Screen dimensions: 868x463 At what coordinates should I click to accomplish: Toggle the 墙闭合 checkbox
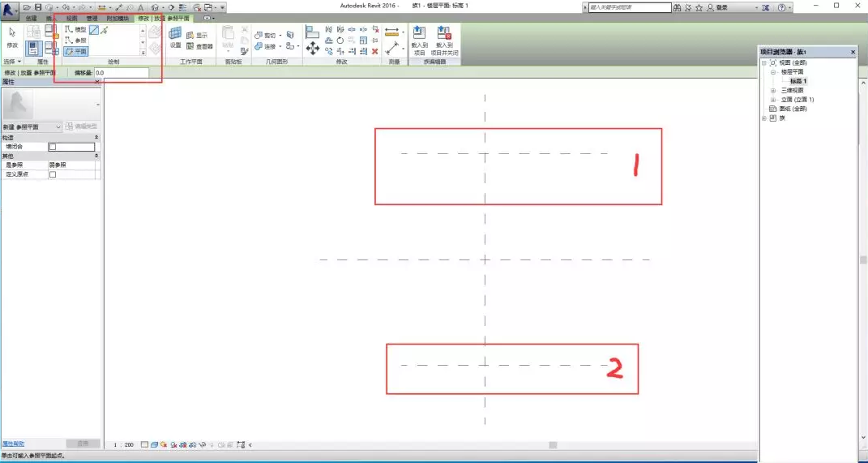point(53,147)
